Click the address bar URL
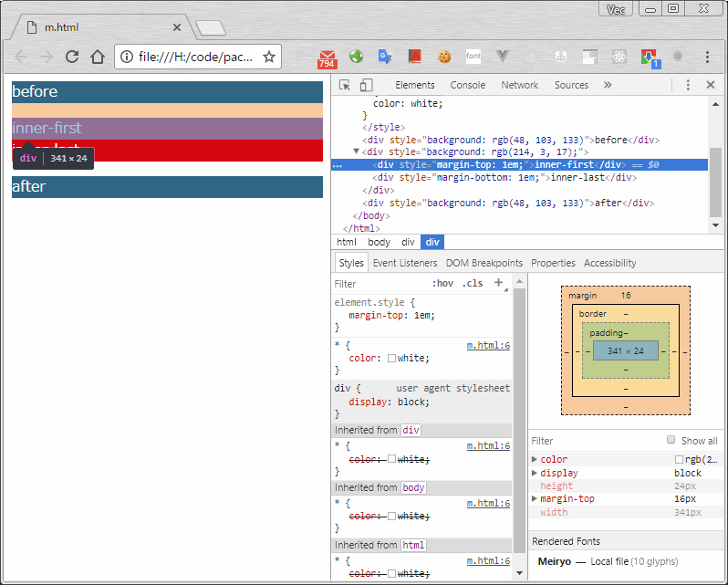728x585 pixels. point(195,57)
